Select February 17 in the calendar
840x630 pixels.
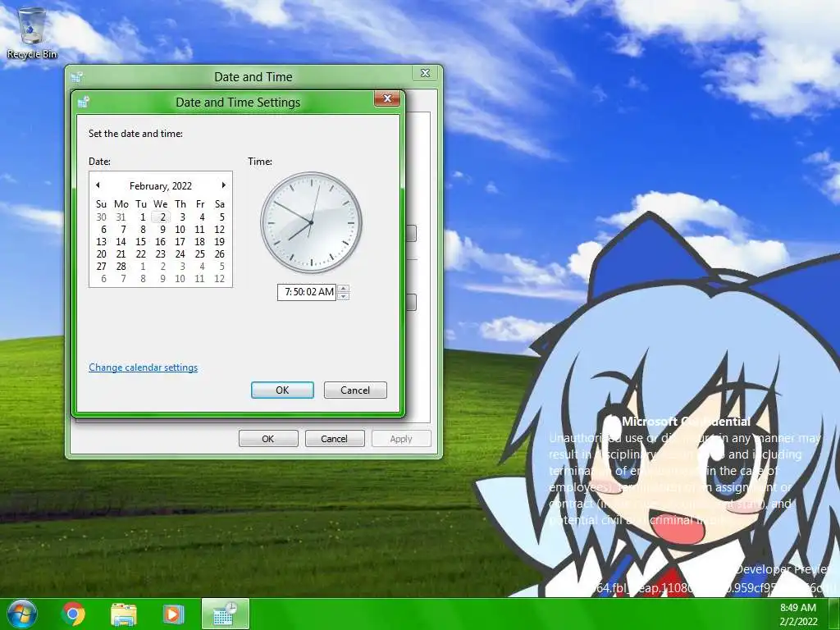180,242
